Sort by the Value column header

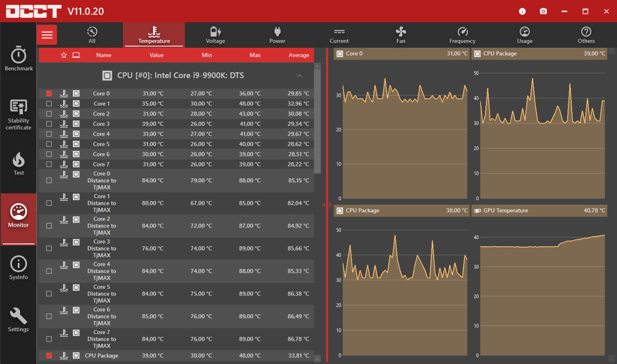click(x=156, y=55)
